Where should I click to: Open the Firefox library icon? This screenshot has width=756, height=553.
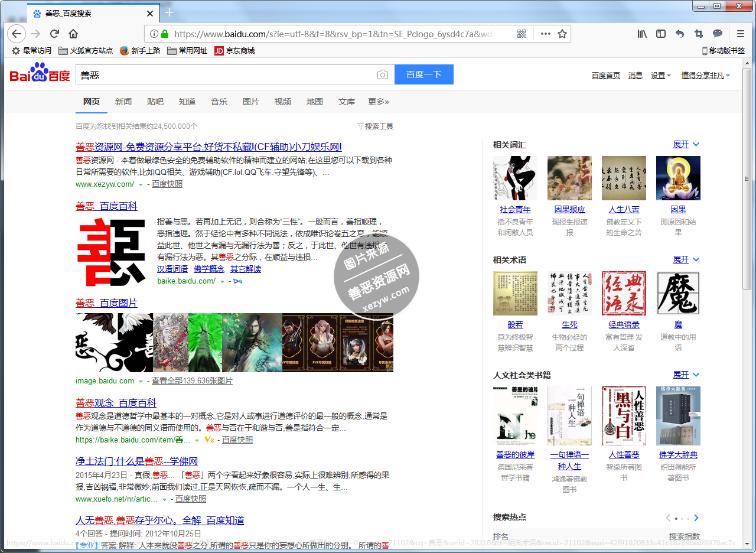[x=642, y=34]
